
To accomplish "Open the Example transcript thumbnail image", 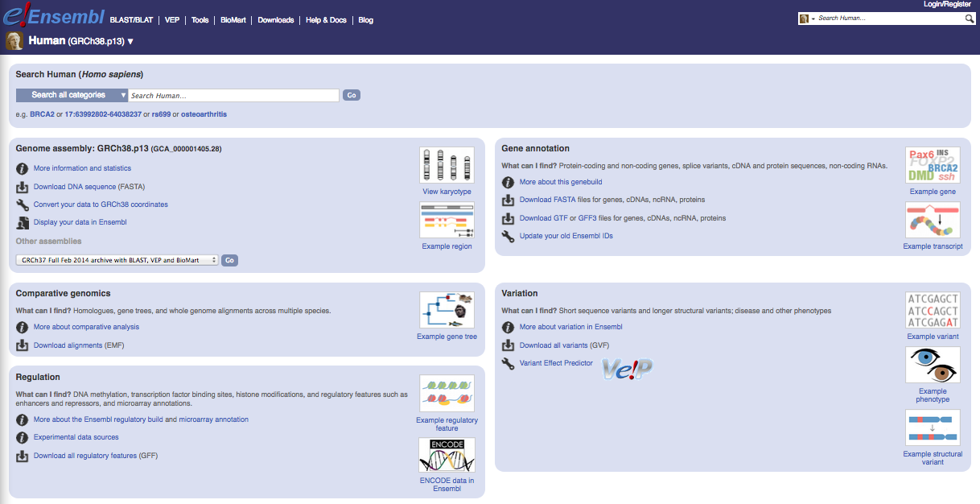I will 933,220.
